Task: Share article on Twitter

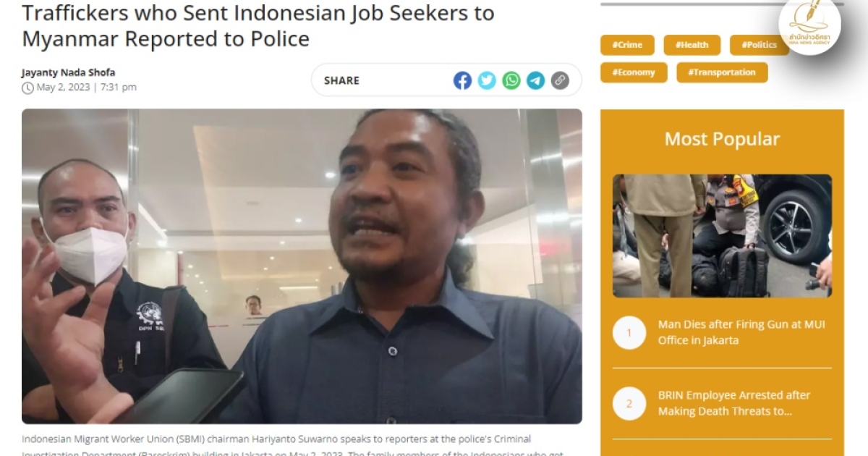Action: tap(487, 80)
